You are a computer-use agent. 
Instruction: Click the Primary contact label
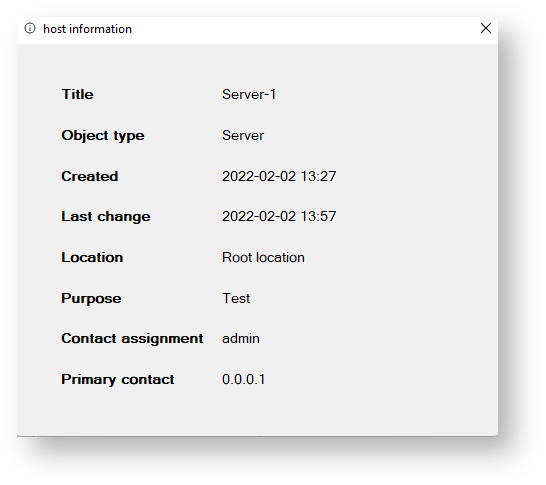[x=118, y=380]
